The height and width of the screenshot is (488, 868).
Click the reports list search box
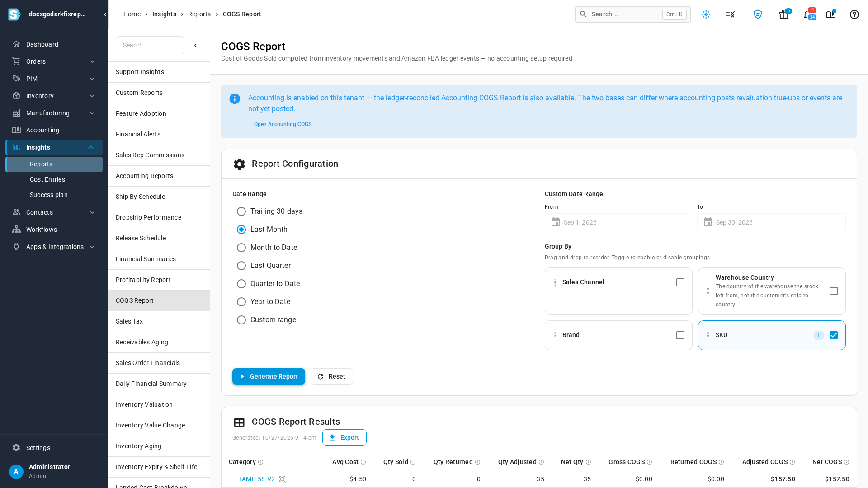150,45
